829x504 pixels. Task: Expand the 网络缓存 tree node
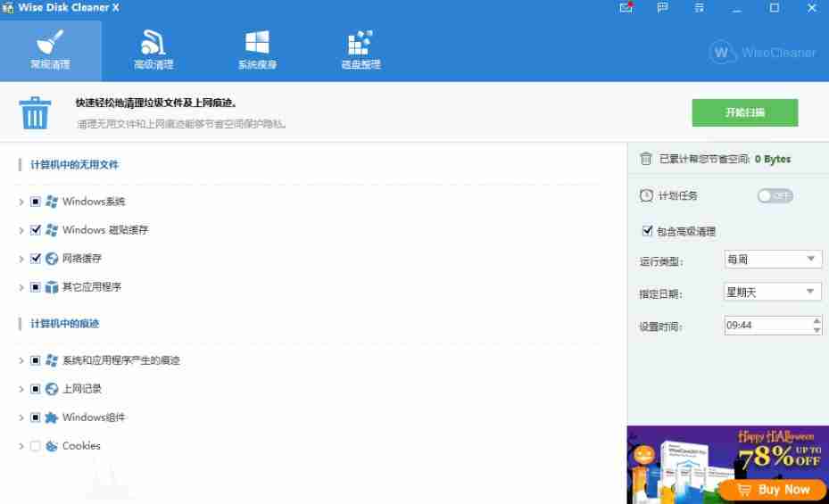pos(21,259)
